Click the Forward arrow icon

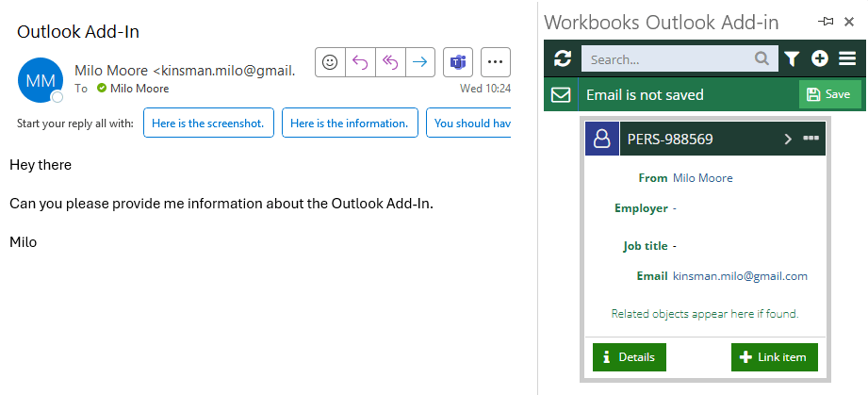coord(420,62)
